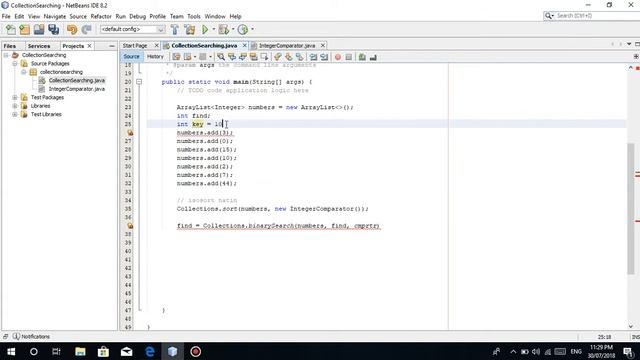Select CollectionSearching.java in project tree
Screen dimensions: 640x360
click(76, 80)
